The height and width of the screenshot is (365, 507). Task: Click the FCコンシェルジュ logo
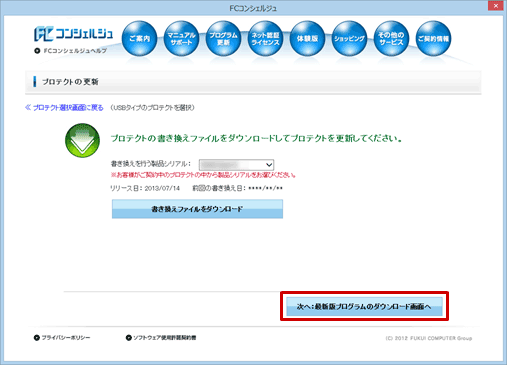click(x=74, y=34)
